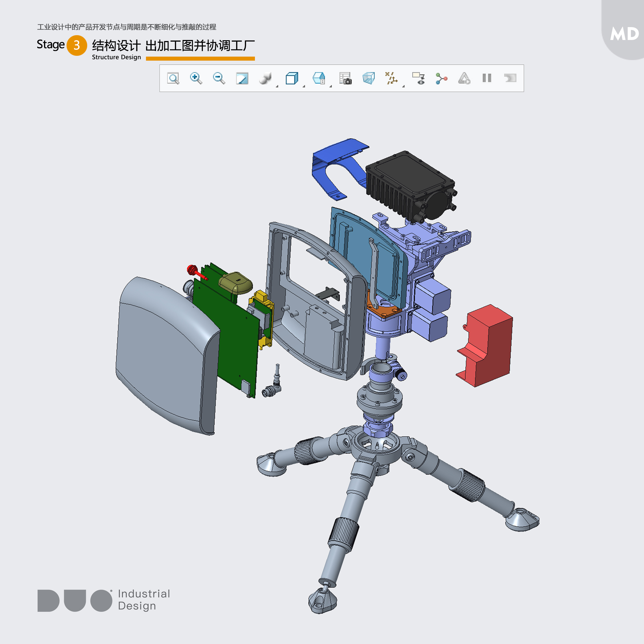Screen dimensions: 644x644
Task: Toggle annotation display eye icon
Action: point(418,79)
